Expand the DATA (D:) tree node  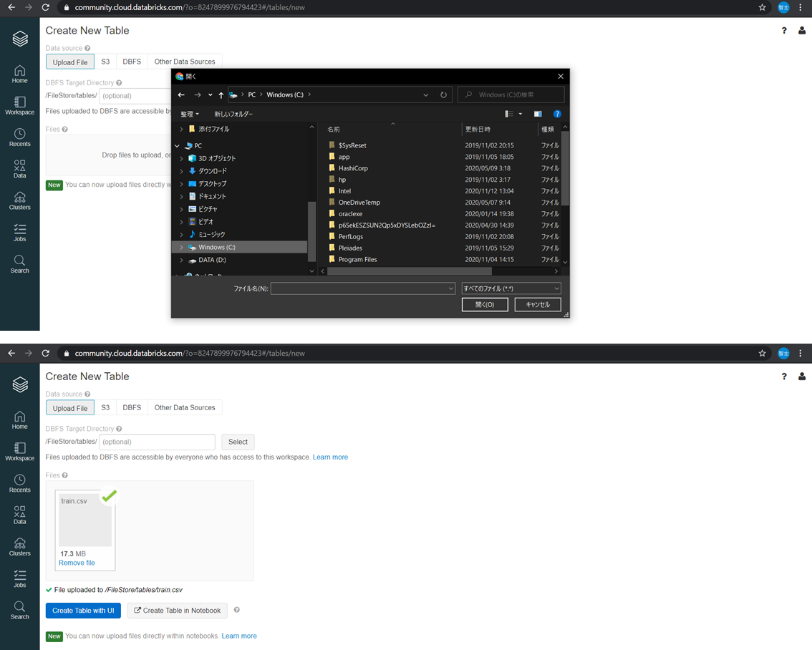coord(181,261)
